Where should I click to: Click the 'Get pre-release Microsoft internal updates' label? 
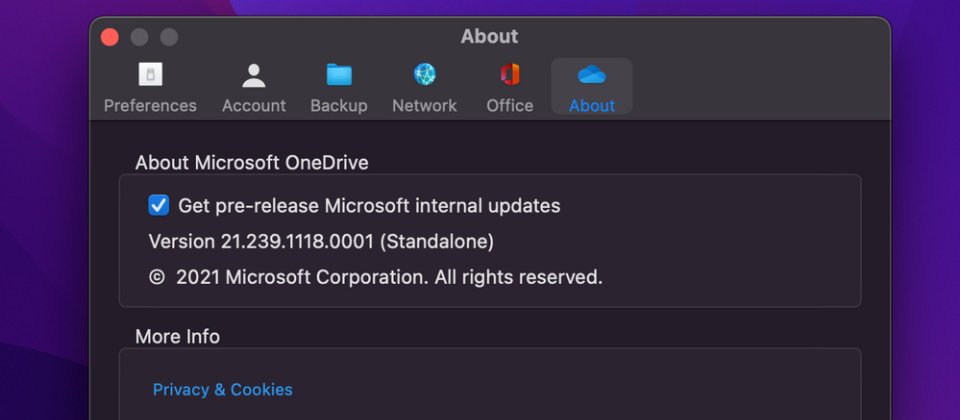coord(369,206)
